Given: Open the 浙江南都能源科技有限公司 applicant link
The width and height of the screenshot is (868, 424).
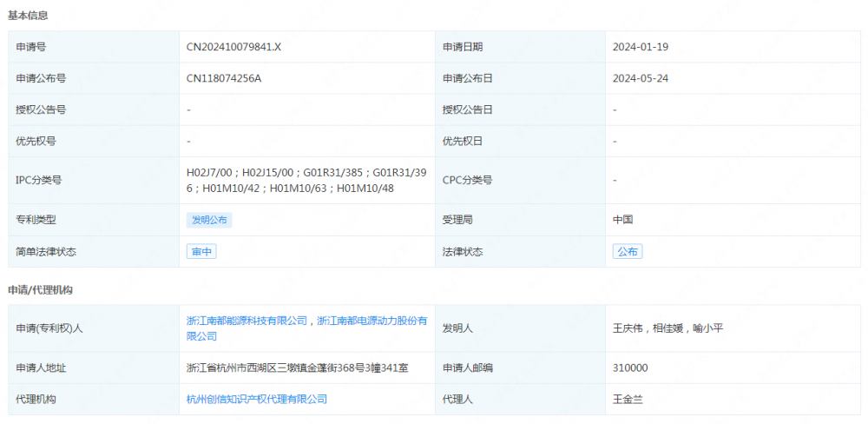Looking at the screenshot, I should click(x=247, y=321).
